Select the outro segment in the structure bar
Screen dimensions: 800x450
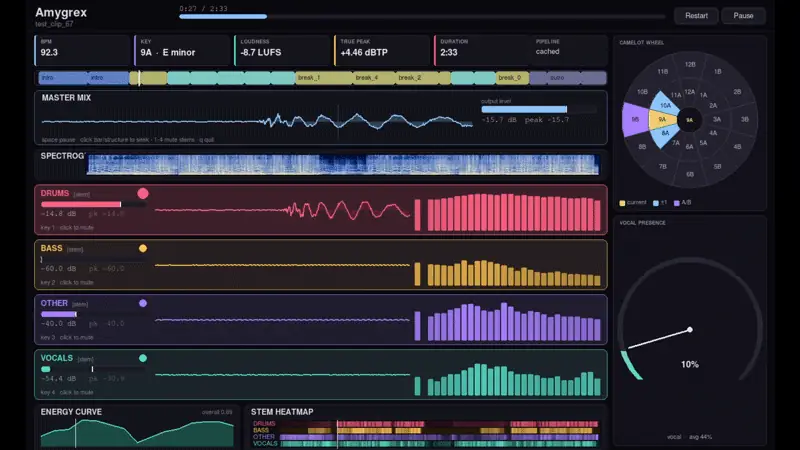click(567, 78)
